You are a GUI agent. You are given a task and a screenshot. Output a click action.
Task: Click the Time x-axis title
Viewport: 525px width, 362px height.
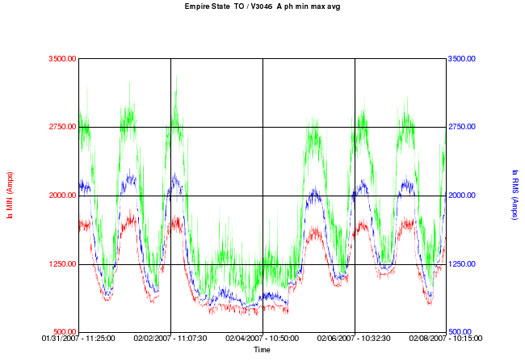[x=262, y=350]
